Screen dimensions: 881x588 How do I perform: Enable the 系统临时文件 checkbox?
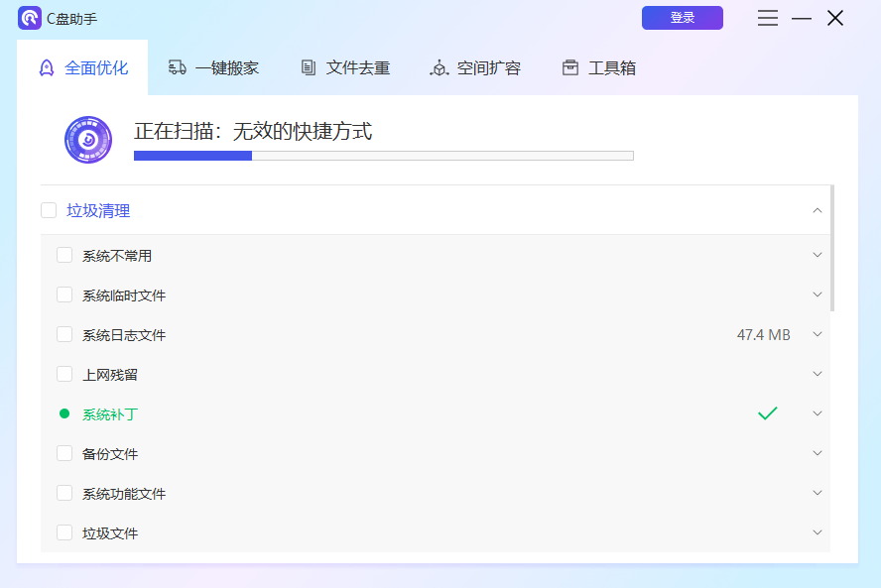coord(63,294)
